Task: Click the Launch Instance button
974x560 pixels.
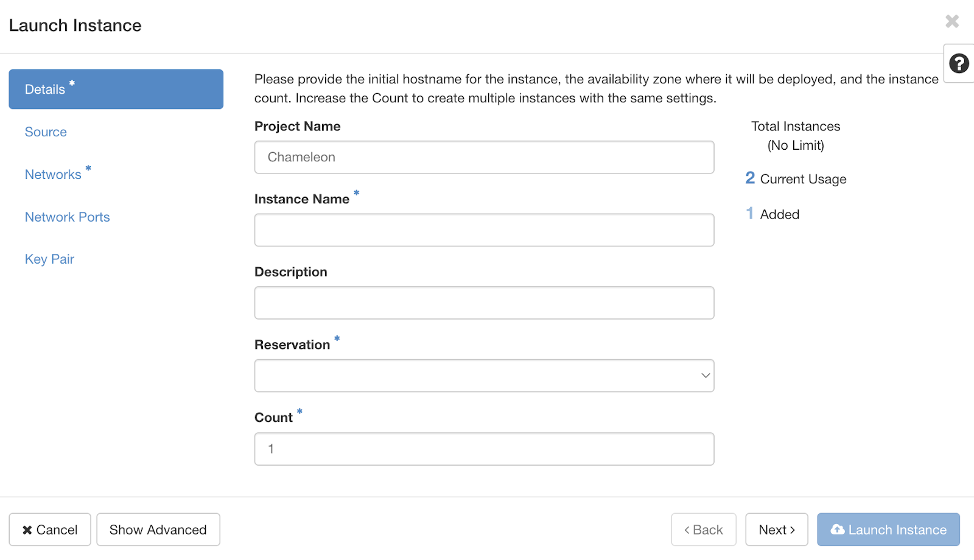Action: coord(888,530)
